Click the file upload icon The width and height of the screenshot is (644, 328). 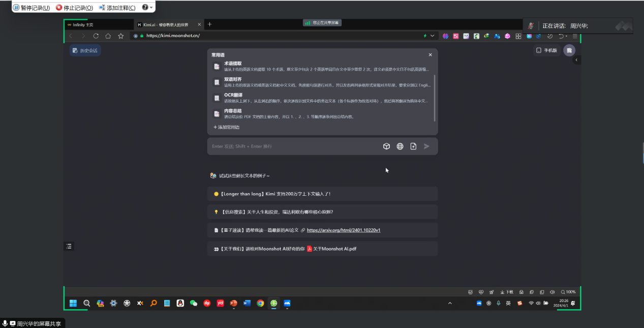point(413,146)
